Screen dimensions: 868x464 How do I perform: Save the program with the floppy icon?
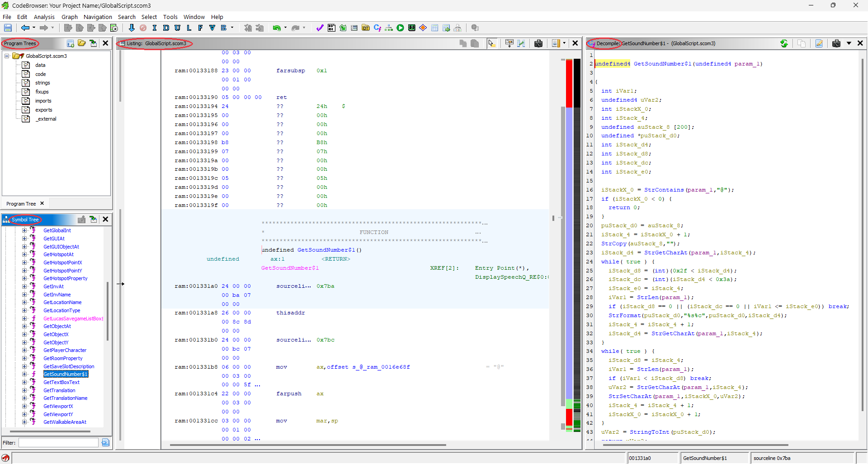pyautogui.click(x=8, y=28)
